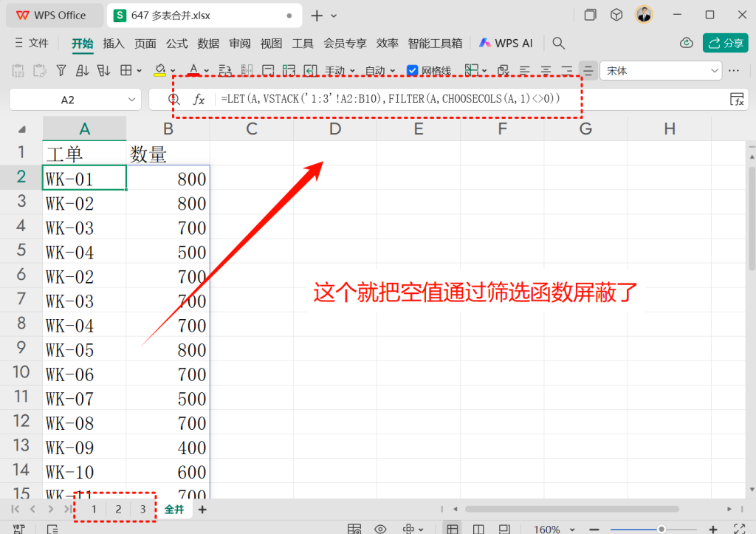
Task: Click the 分享 share button
Action: point(726,43)
